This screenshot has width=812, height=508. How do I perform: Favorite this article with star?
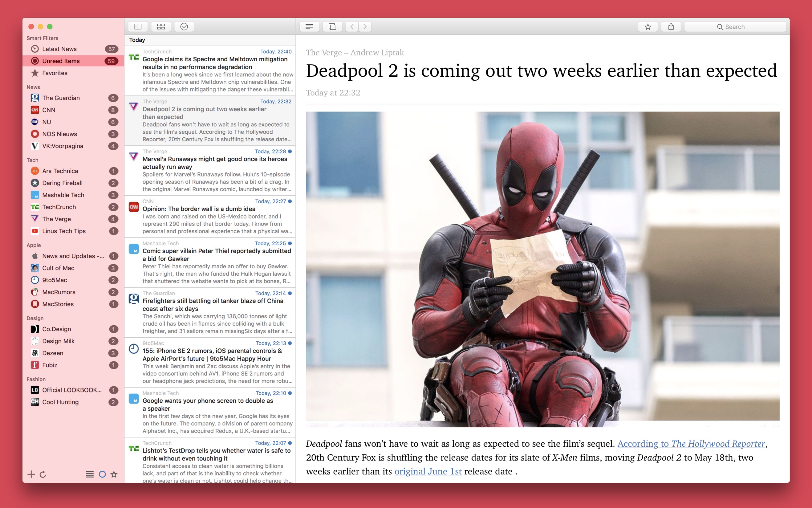point(648,26)
